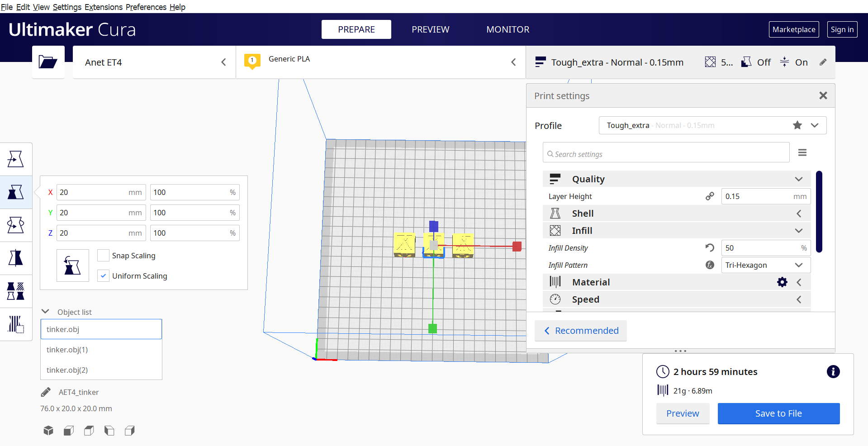Enable Snap Scaling checkbox

[103, 256]
